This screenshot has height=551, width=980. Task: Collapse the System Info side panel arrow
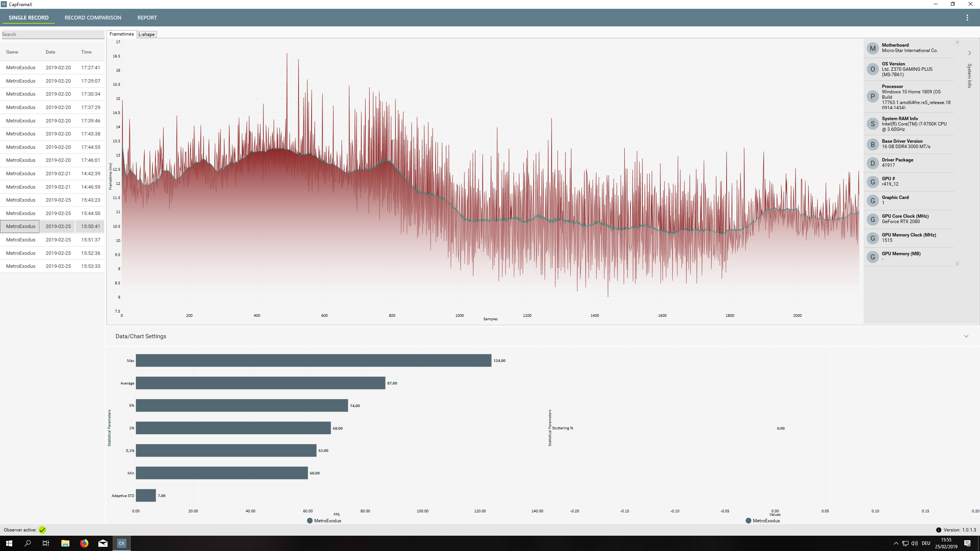[x=970, y=53]
